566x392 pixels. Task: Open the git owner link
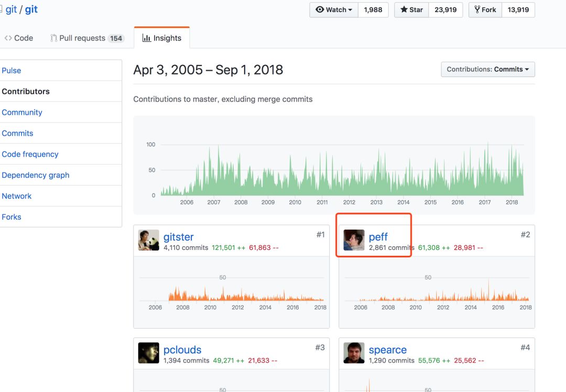(x=11, y=9)
